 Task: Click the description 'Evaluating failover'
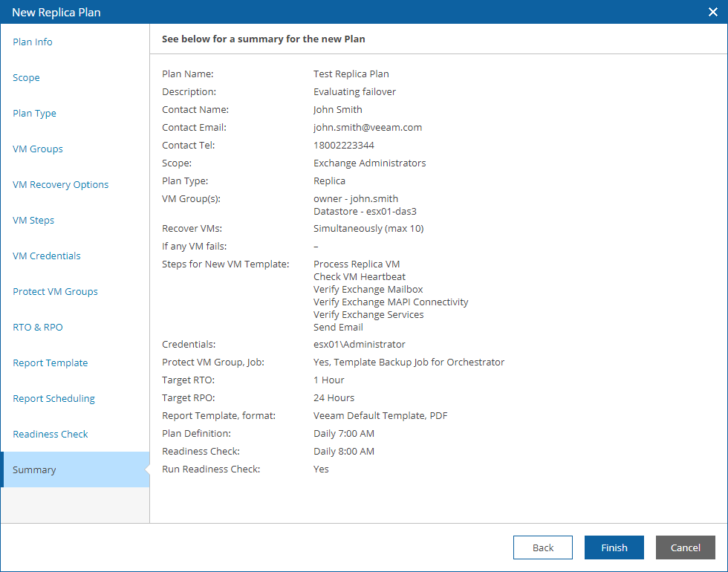[x=355, y=92]
